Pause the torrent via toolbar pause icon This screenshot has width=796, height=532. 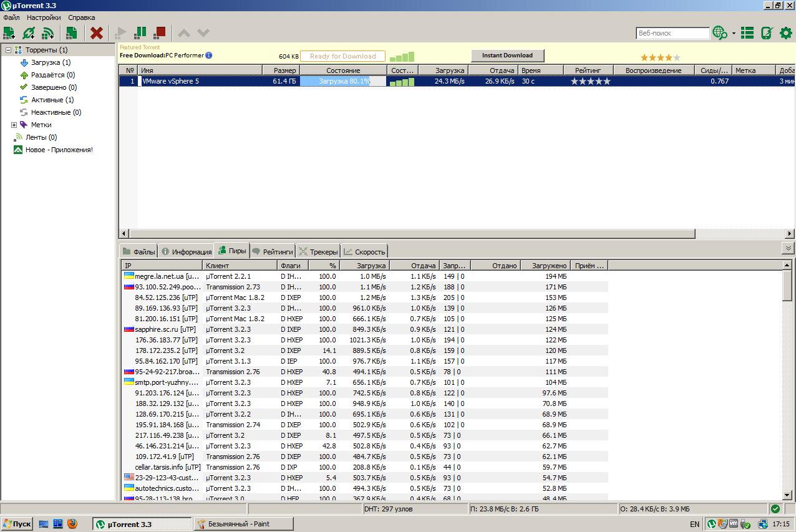coord(141,33)
